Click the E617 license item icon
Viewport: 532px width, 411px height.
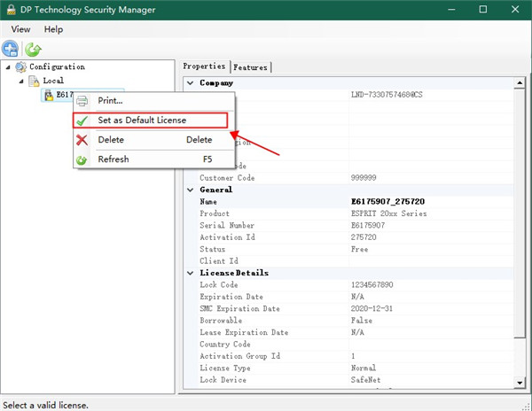(x=49, y=96)
